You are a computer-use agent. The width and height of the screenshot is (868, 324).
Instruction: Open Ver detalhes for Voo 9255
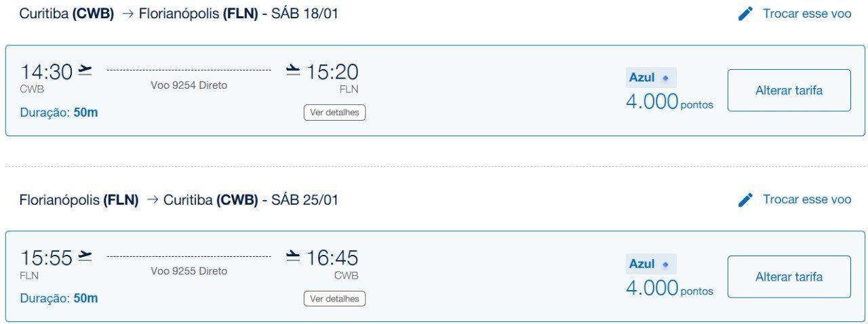point(334,298)
